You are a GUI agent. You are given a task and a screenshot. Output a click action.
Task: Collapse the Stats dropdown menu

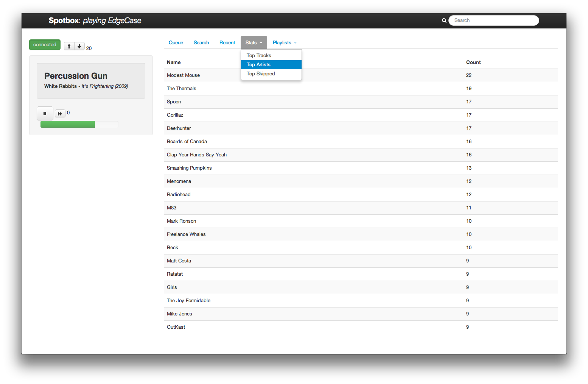tap(254, 42)
